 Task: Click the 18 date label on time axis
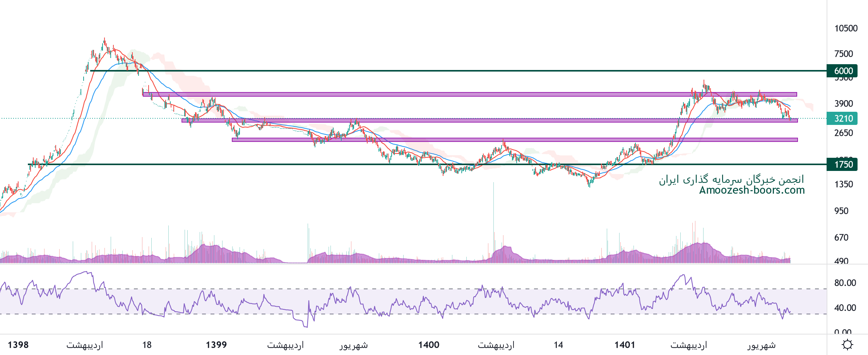point(147,345)
